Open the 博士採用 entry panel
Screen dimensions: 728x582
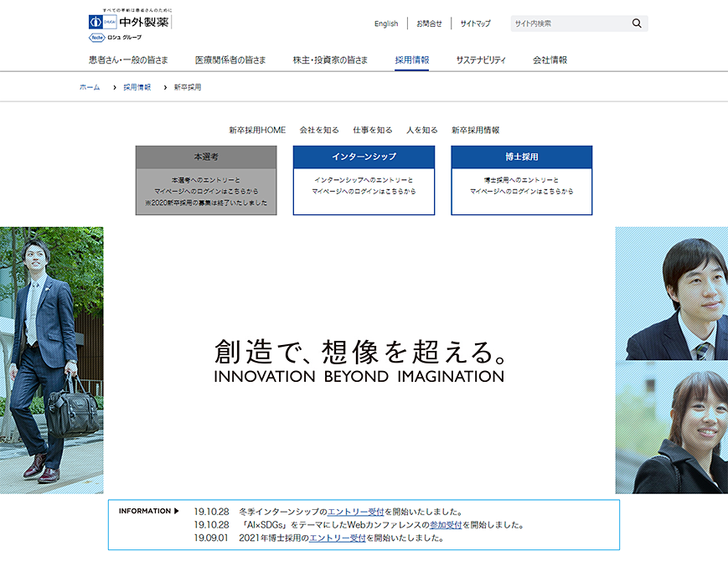[x=521, y=180]
